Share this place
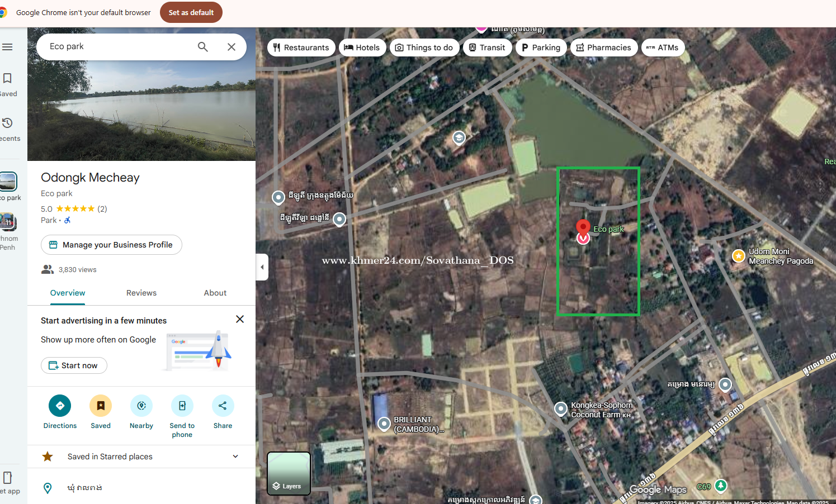Viewport: 836px width, 504px height. click(223, 406)
